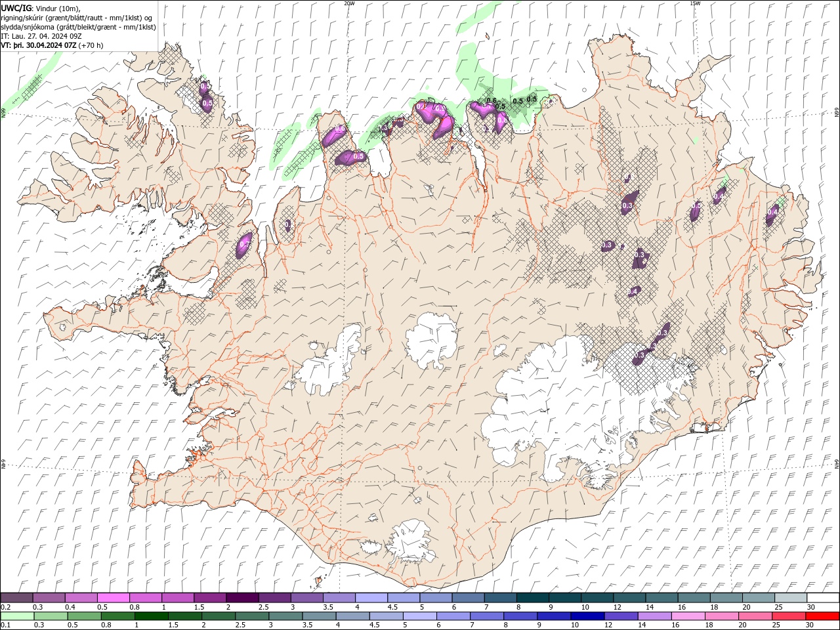Click the light green 0.1 rain legend swatch

pyautogui.click(x=17, y=616)
